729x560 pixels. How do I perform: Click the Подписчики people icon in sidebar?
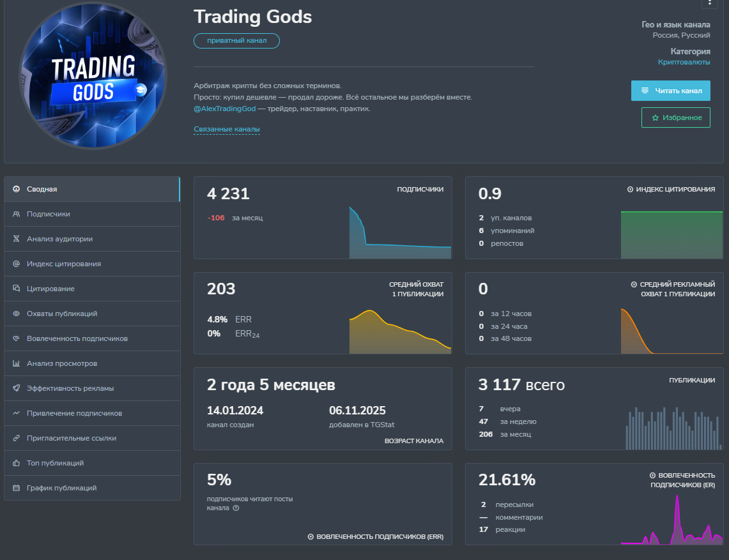[16, 215]
